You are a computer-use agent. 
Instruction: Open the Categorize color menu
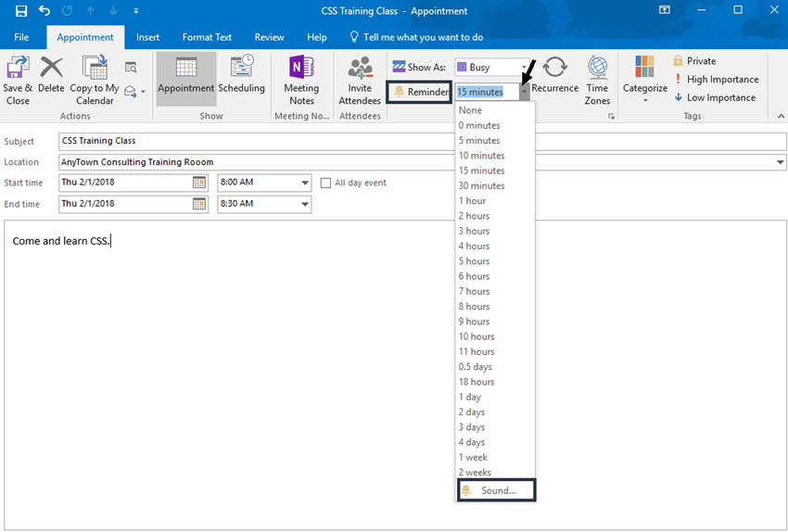click(x=645, y=80)
